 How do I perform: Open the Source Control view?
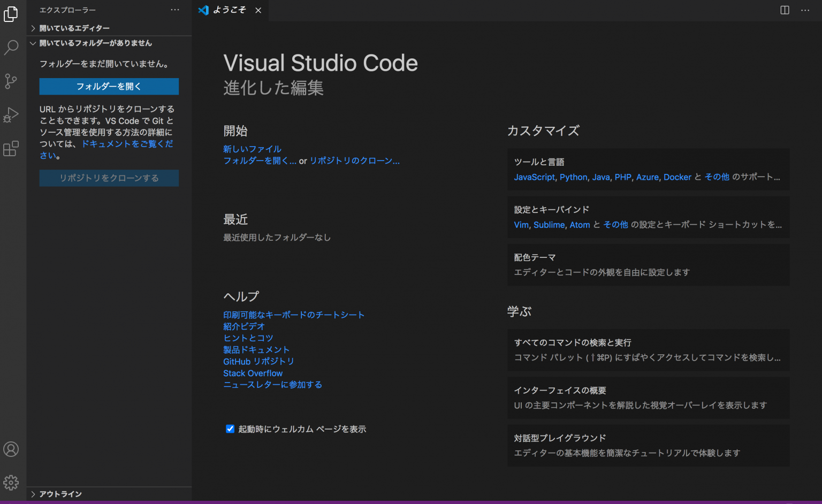(x=11, y=81)
